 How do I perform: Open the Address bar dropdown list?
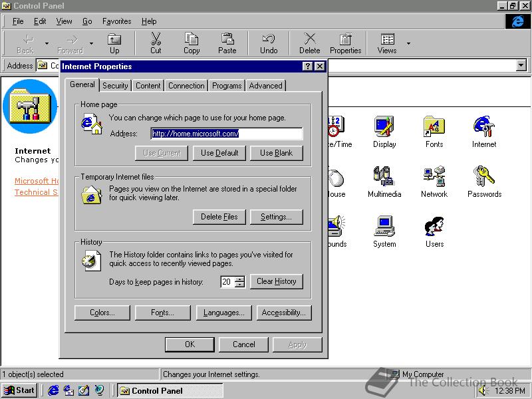click(x=521, y=65)
